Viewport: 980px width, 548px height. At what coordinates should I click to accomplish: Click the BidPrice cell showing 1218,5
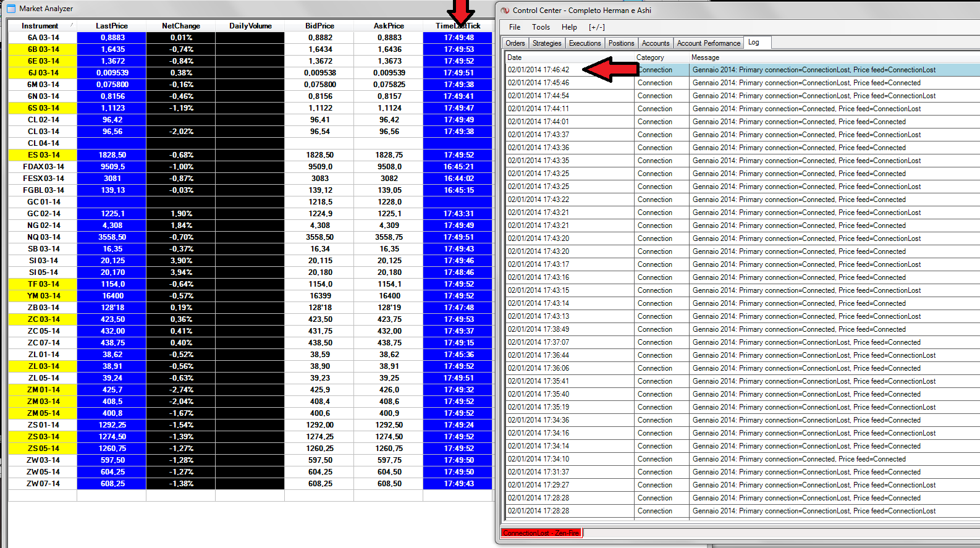319,202
